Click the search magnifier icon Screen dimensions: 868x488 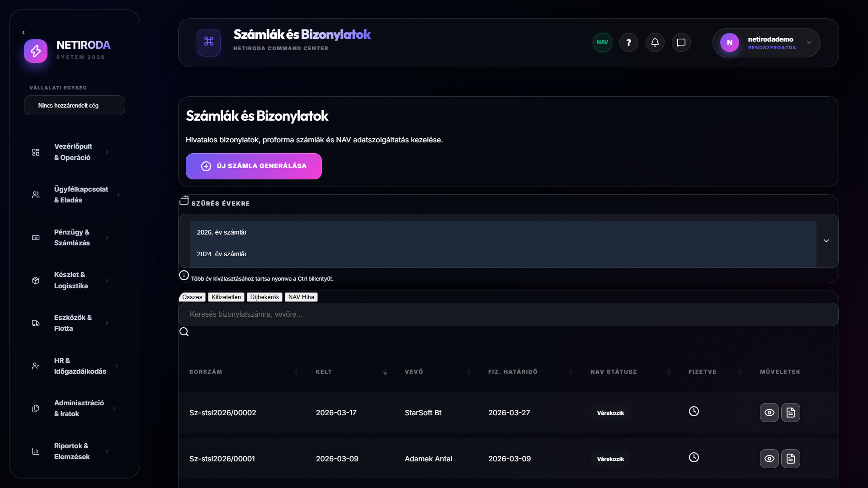tap(184, 332)
